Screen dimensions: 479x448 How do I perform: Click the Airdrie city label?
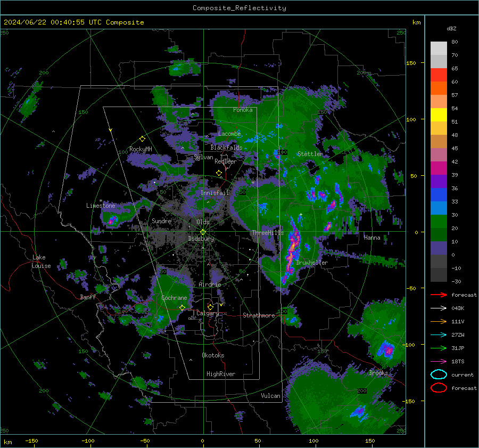[210, 284]
